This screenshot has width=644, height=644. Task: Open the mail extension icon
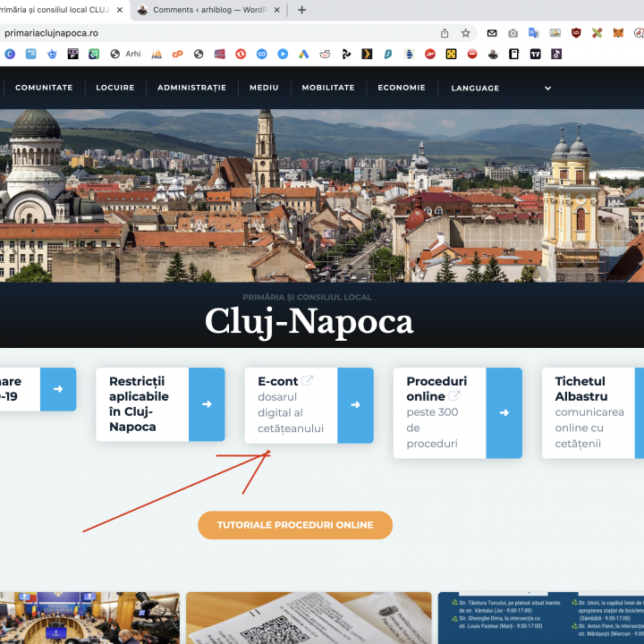(x=492, y=33)
